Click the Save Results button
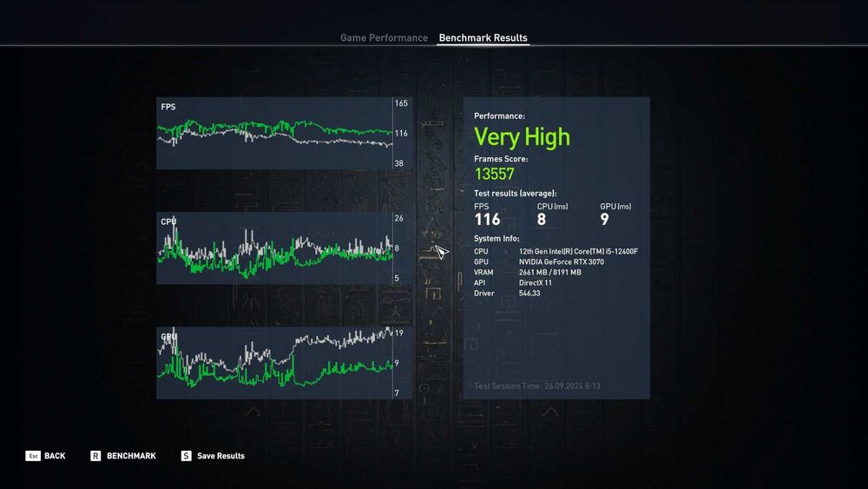The image size is (868, 489). click(x=220, y=456)
